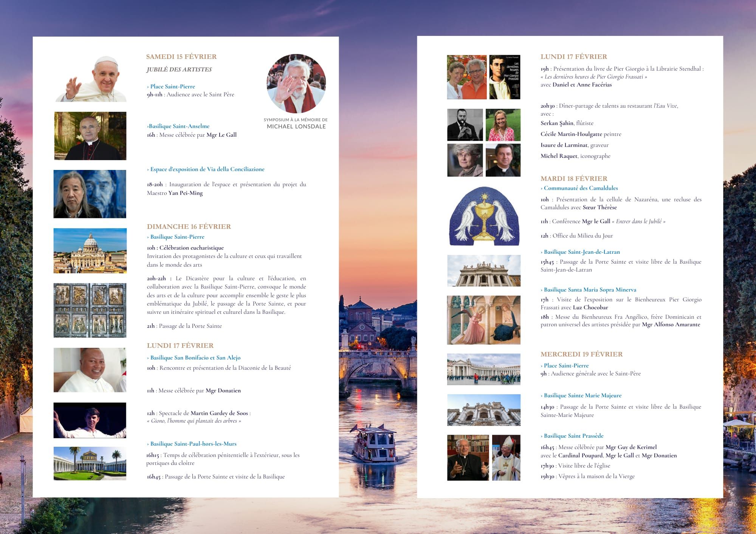Image resolution: width=756 pixels, height=534 pixels.
Task: Click the Basilique Saint-Pierre link under Dimanche
Action: 176,237
